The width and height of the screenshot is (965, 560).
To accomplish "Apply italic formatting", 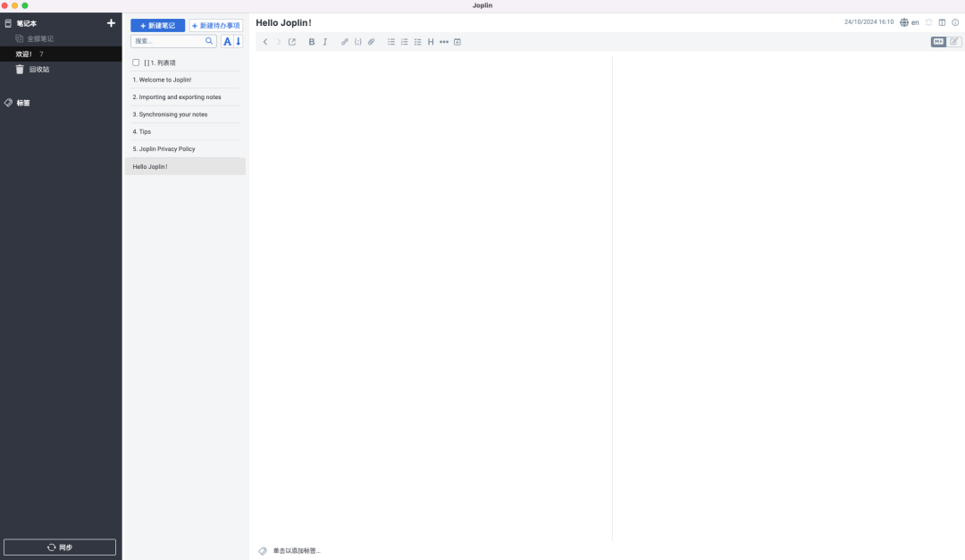I will (x=325, y=42).
